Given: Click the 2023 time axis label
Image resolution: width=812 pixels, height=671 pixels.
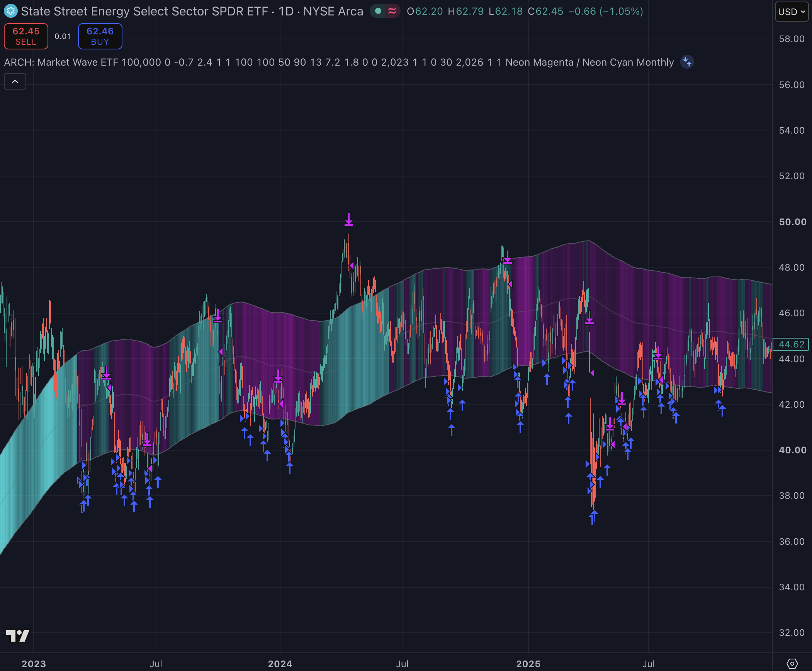Looking at the screenshot, I should pos(34,664).
